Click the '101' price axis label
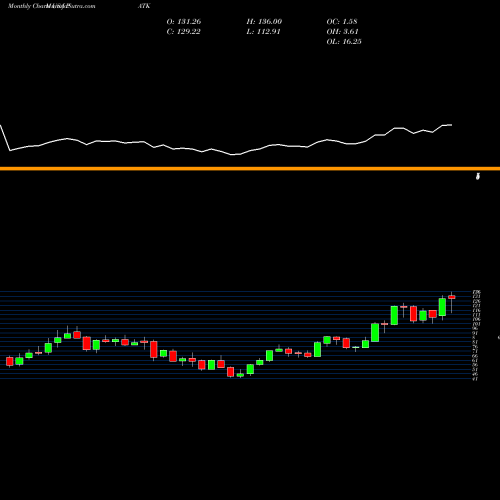500x500 pixels. [x=477, y=324]
